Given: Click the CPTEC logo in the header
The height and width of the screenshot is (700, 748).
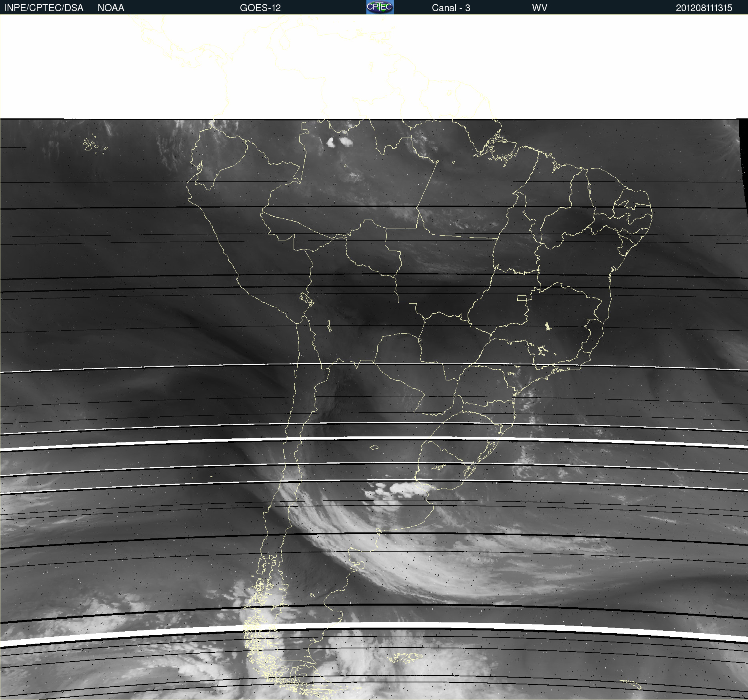Looking at the screenshot, I should 380,7.
